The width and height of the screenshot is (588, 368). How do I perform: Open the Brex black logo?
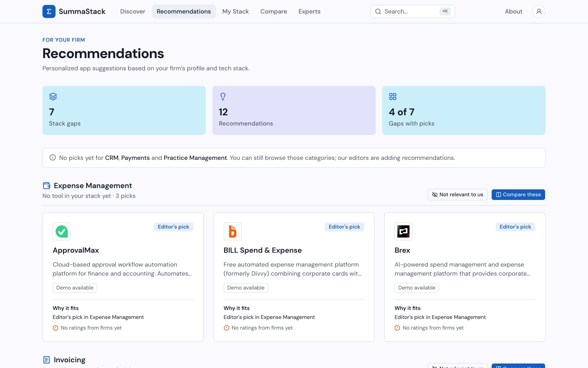403,231
